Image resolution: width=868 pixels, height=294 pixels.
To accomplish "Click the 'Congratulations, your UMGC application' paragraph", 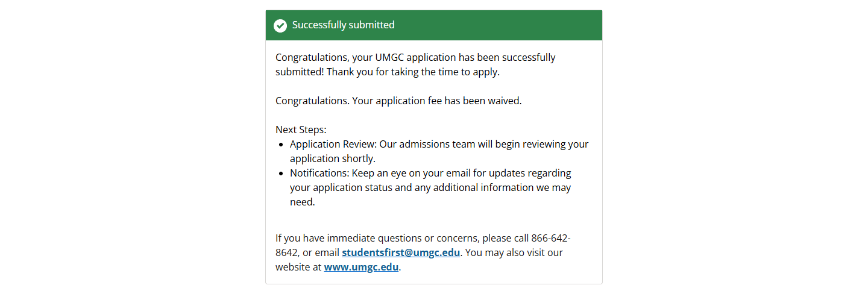I will 415,64.
